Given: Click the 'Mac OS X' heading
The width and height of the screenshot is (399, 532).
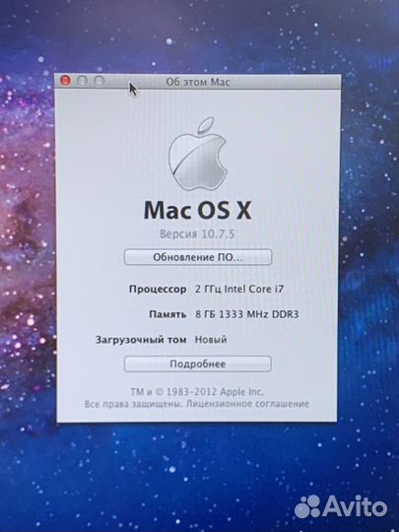Looking at the screenshot, I should coord(197,210).
